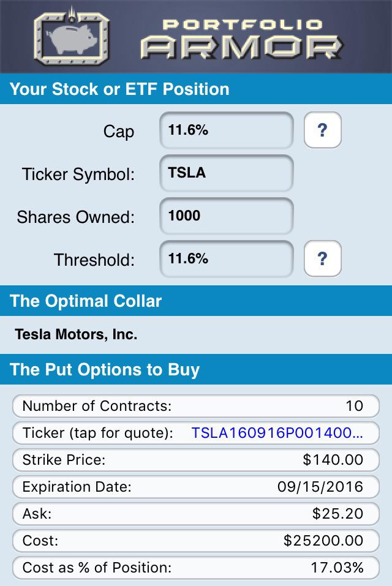This screenshot has width=392, height=586.
Task: Tap The Optimal Collar section header
Action: pos(196,301)
